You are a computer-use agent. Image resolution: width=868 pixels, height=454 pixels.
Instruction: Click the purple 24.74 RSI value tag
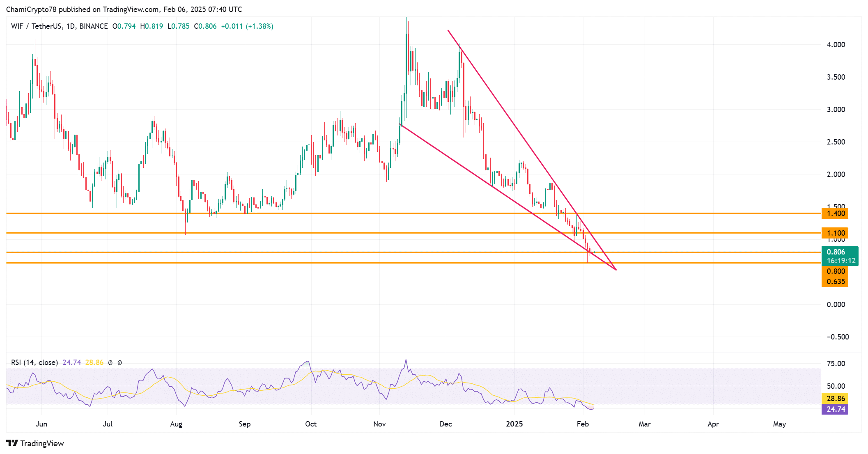click(835, 409)
